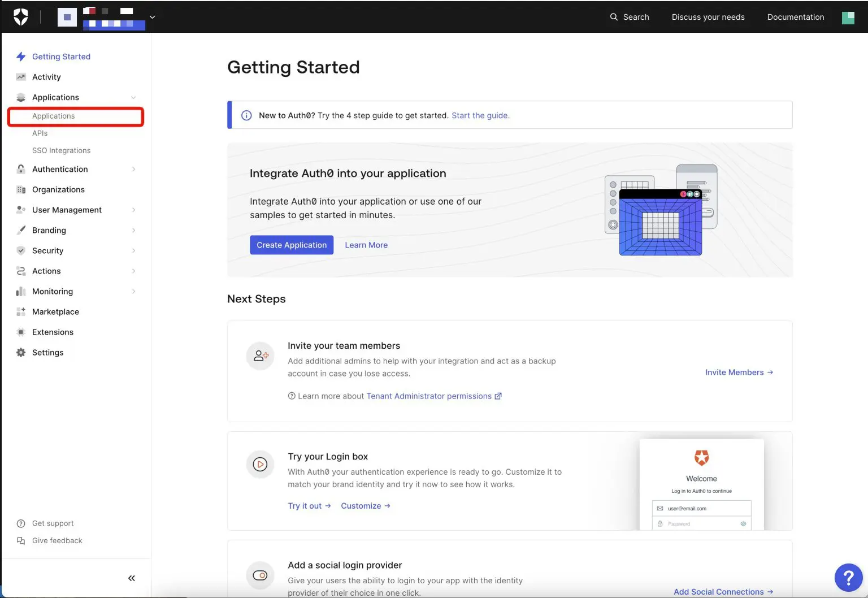Click the social login provider toggle icon
Image resolution: width=868 pixels, height=598 pixels.
[260, 575]
